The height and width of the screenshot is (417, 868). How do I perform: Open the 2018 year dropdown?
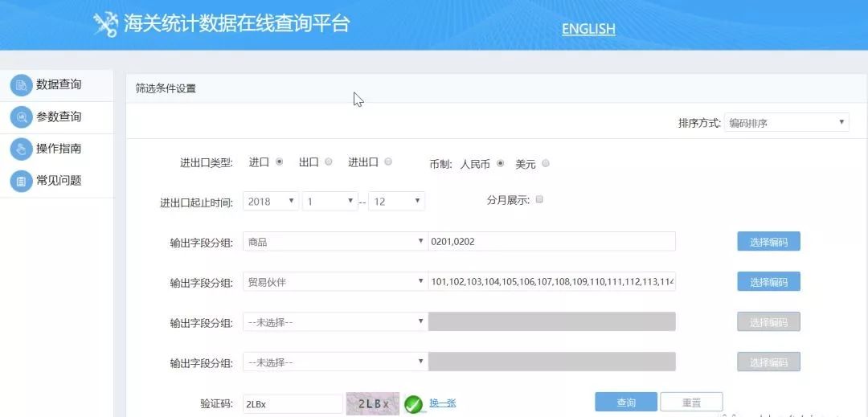click(x=271, y=202)
